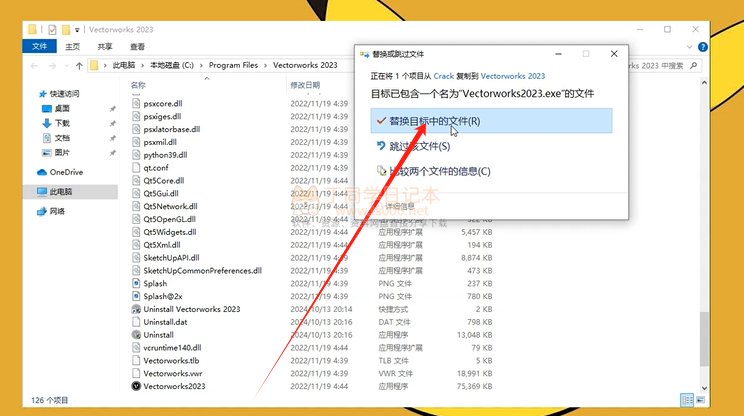Switch to the 共享 ribbon tab

(105, 46)
